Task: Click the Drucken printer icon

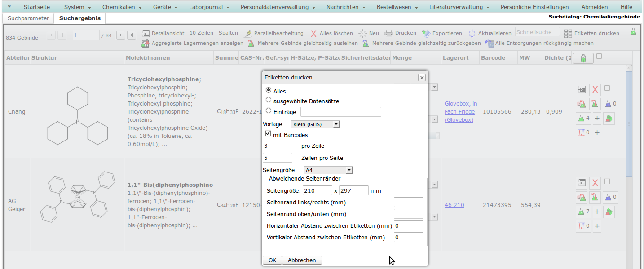Action: (x=388, y=33)
